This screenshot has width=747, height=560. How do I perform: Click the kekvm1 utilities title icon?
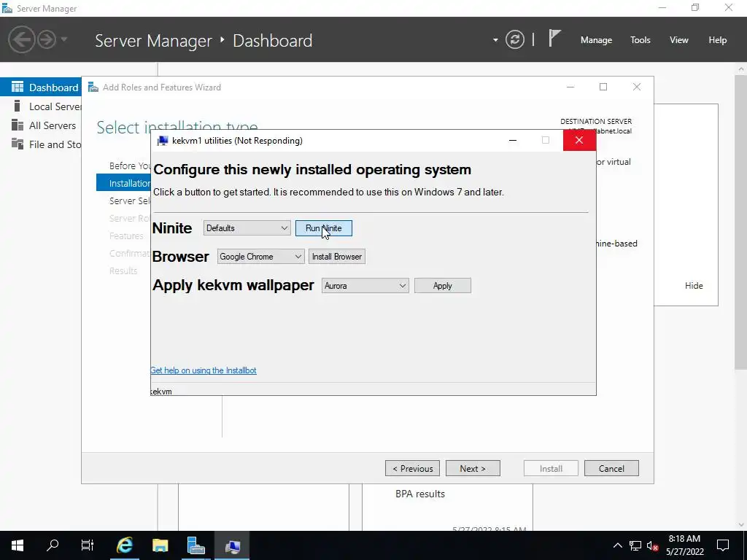[163, 141]
